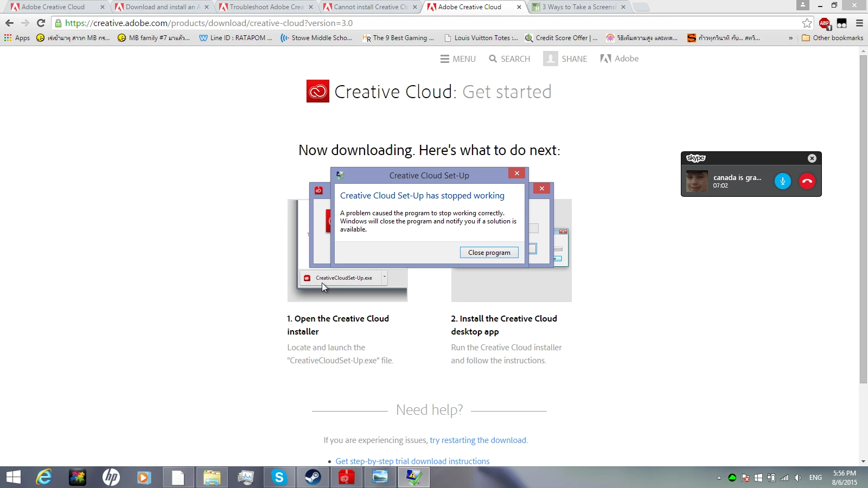Dismiss the Skype call popup
The image size is (868, 488).
tap(812, 158)
